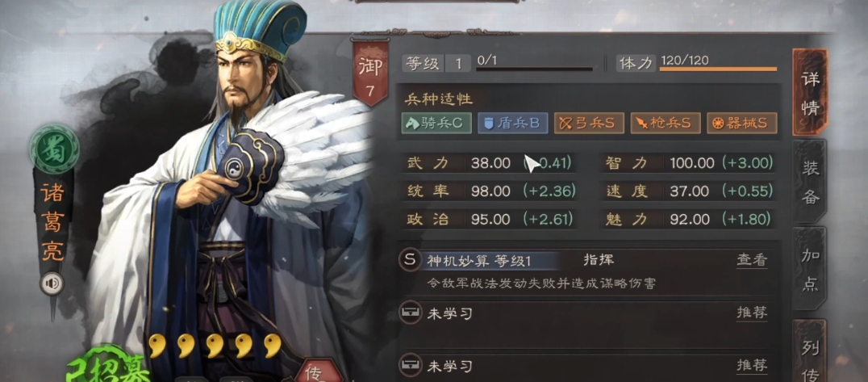Open the 加点 tab

810,270
